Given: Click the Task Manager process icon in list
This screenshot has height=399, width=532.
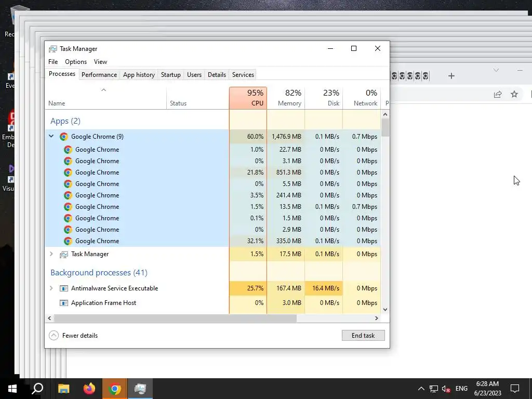Looking at the screenshot, I should click(63, 254).
